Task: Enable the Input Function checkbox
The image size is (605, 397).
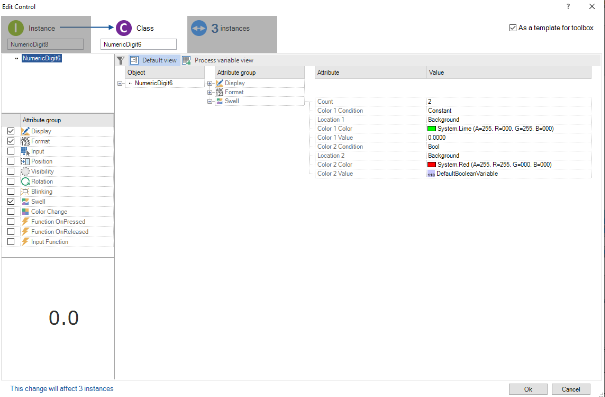Action: pos(11,242)
